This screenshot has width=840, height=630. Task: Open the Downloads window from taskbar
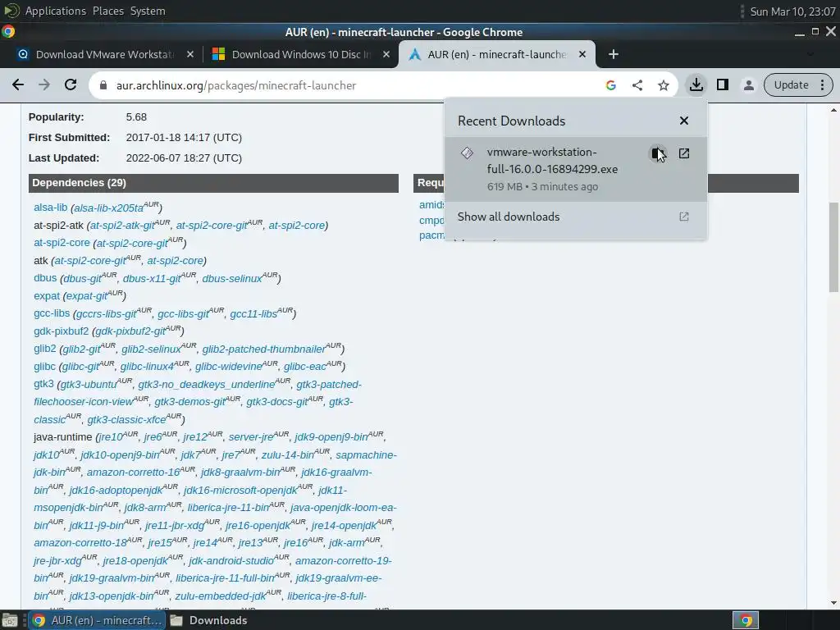[x=209, y=620]
